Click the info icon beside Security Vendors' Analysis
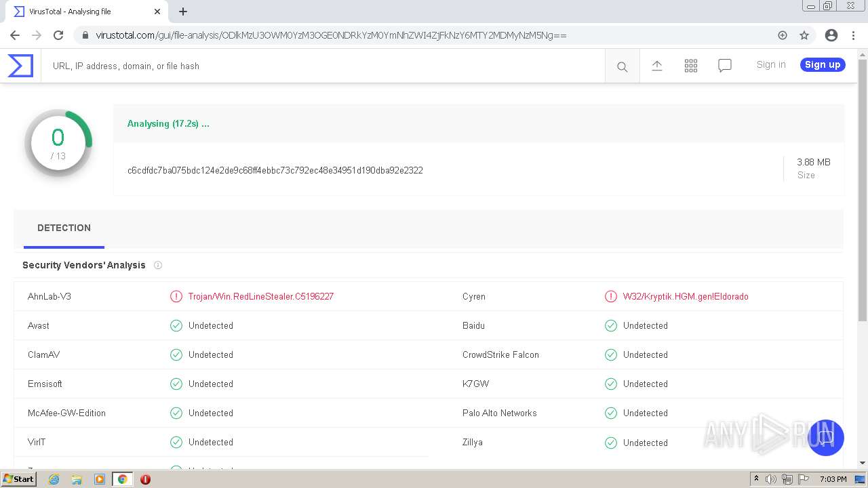 pos(158,265)
